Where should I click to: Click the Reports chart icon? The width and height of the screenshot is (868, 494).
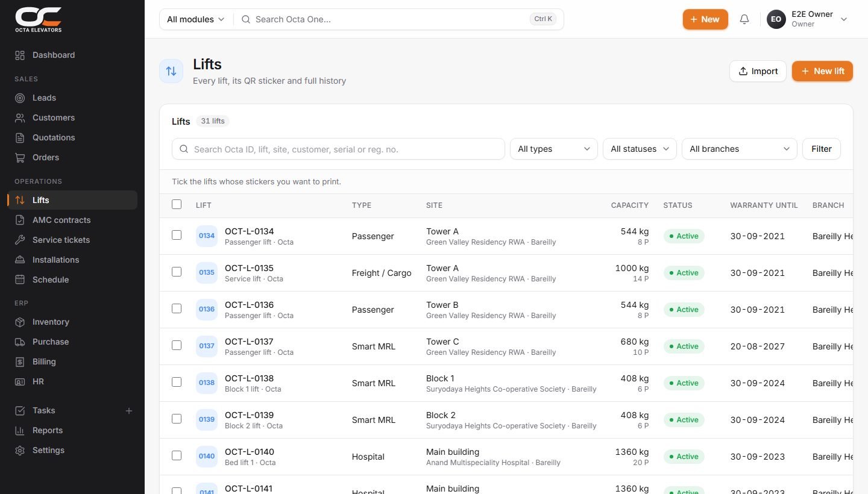pyautogui.click(x=20, y=431)
